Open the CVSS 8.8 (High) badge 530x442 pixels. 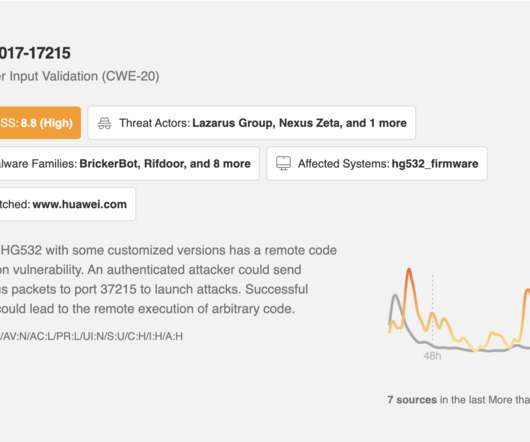coord(40,123)
